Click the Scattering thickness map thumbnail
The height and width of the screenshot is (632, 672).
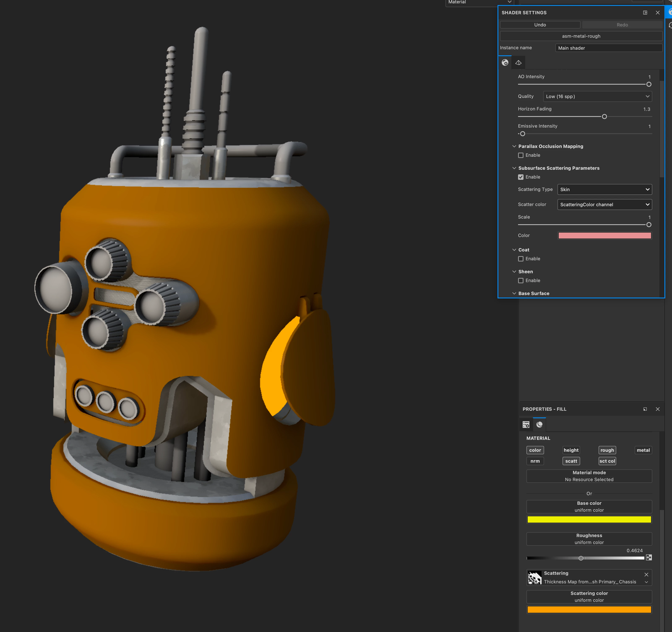[x=535, y=578]
